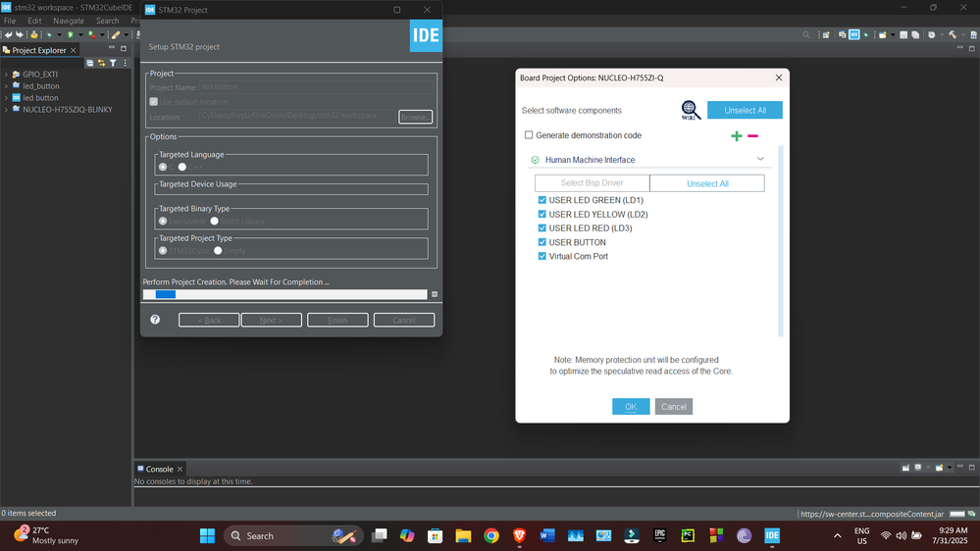Viewport: 980px width, 551px height.
Task: Uncheck USER LED RED (LD3)
Action: coord(542,228)
